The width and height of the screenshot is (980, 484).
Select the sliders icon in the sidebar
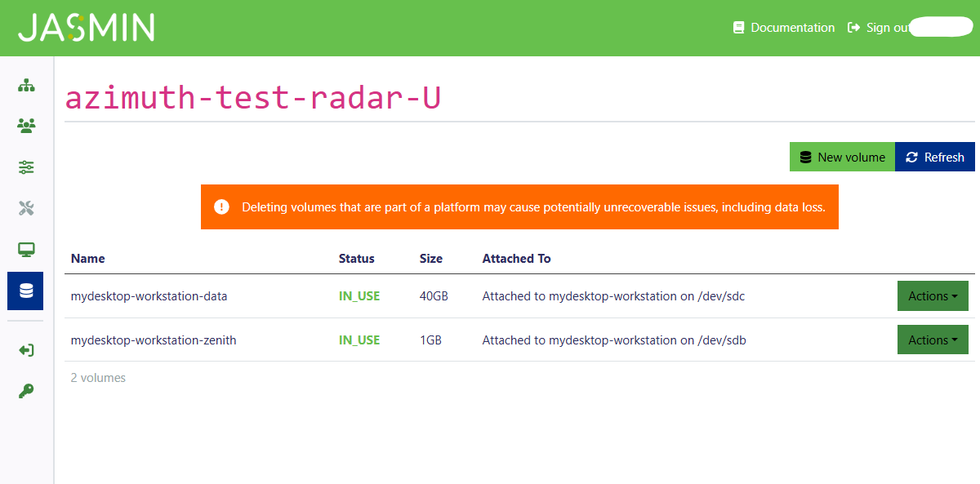(26, 167)
